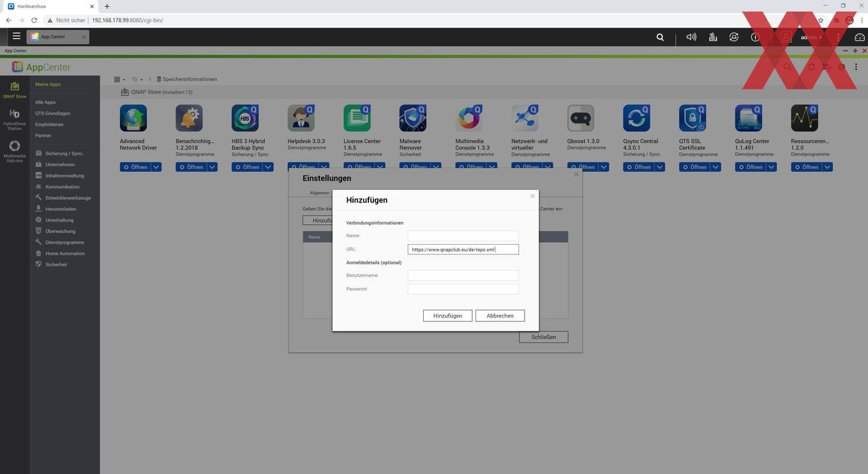This screenshot has width=868, height=474.
Task: Select Alle Apps category
Action: (45, 102)
